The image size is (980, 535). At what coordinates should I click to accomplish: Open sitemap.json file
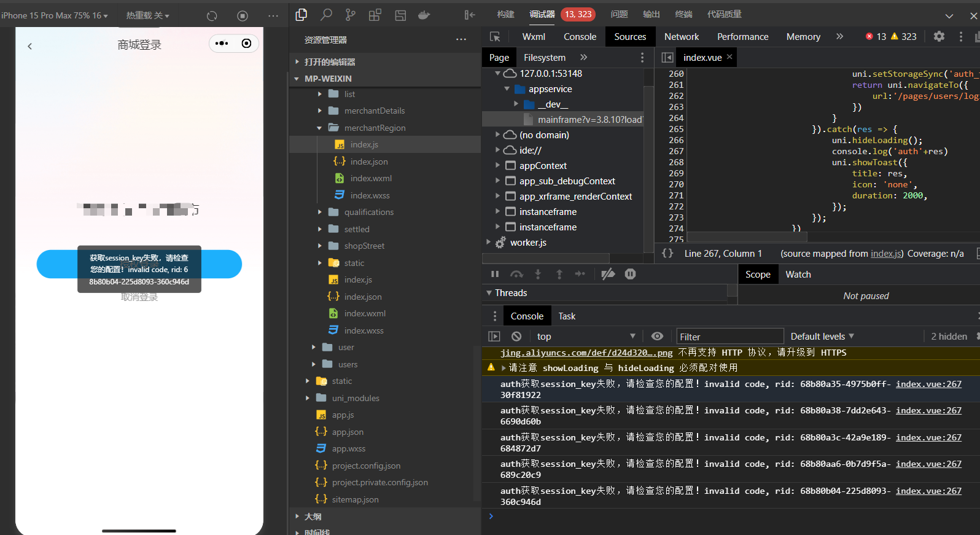click(x=355, y=499)
